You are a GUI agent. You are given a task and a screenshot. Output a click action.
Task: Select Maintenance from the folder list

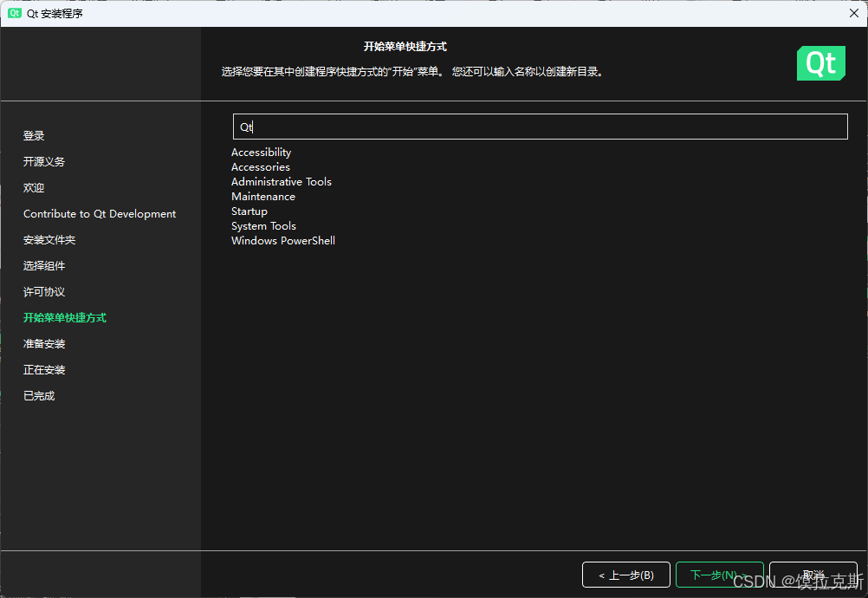point(263,197)
